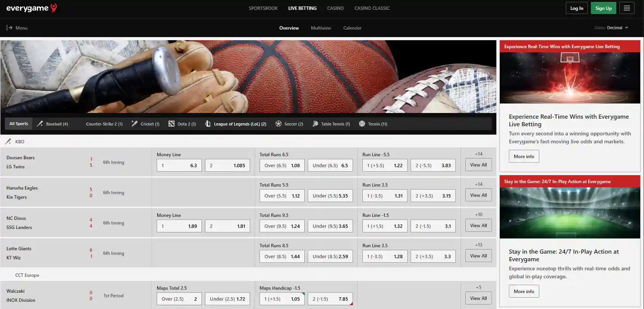Image resolution: width=644 pixels, height=309 pixels.
Task: Click the everygame logo
Action: coord(31,8)
